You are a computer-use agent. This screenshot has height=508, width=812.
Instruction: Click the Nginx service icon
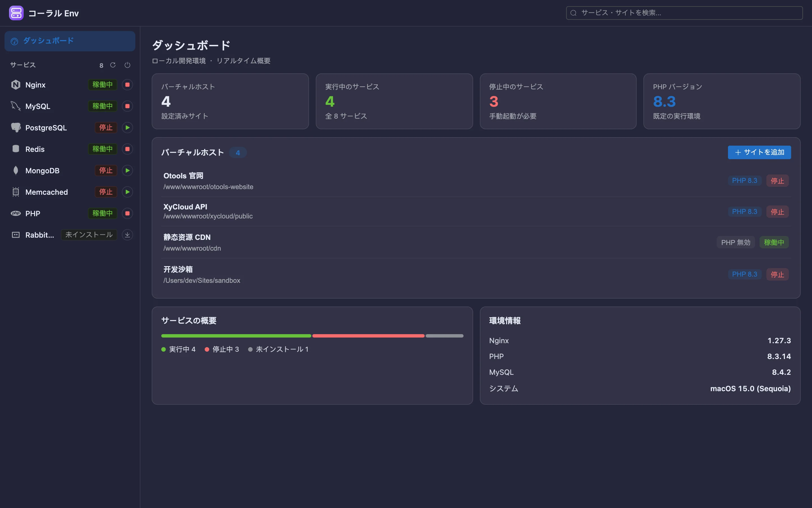[16, 85]
